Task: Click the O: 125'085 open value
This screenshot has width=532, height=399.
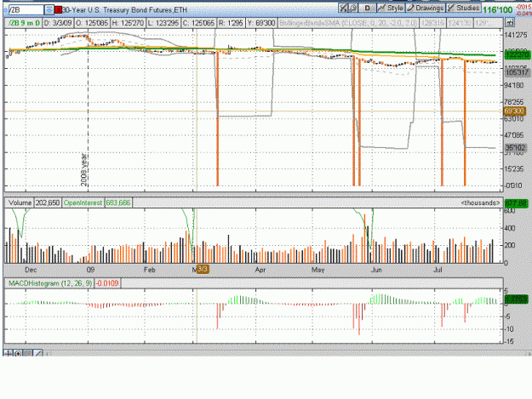Action: [x=92, y=23]
